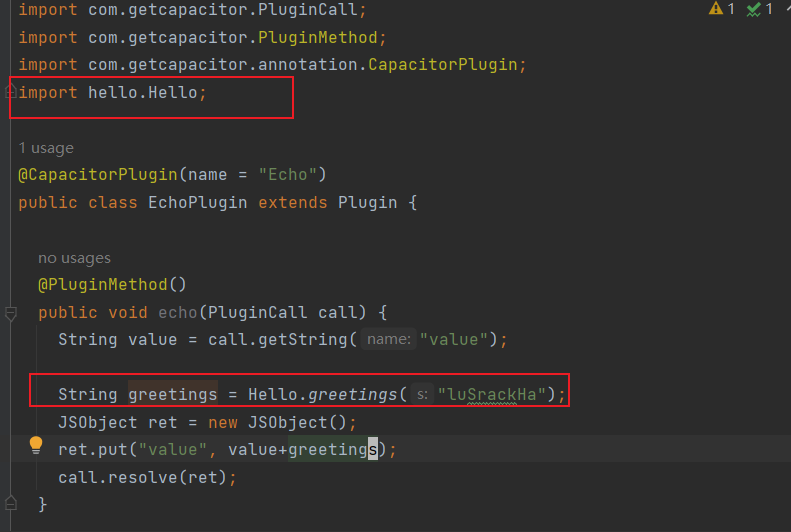This screenshot has width=791, height=532.
Task: Click the green typo checkmark icon
Action: 754,9
